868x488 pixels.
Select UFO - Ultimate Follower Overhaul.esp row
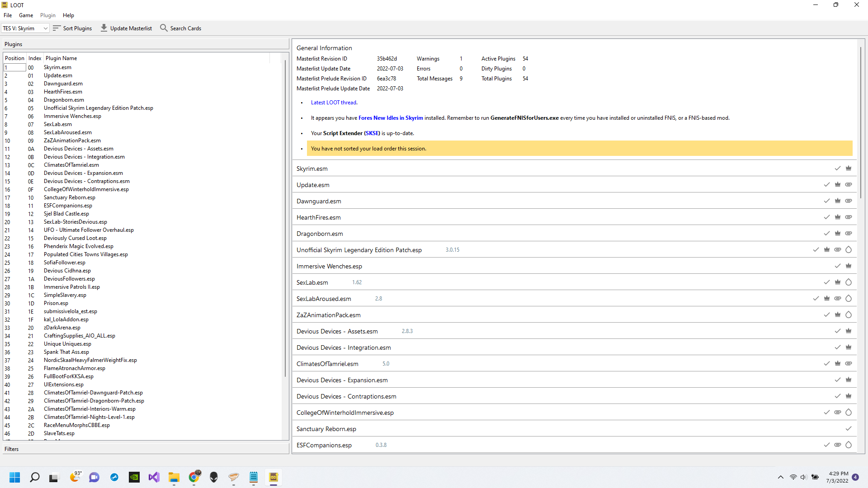[x=142, y=230]
